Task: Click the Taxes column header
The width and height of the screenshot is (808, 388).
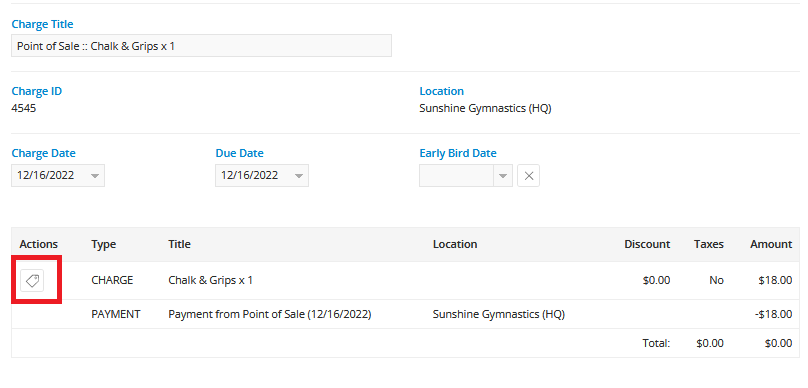Action: pyautogui.click(x=709, y=244)
